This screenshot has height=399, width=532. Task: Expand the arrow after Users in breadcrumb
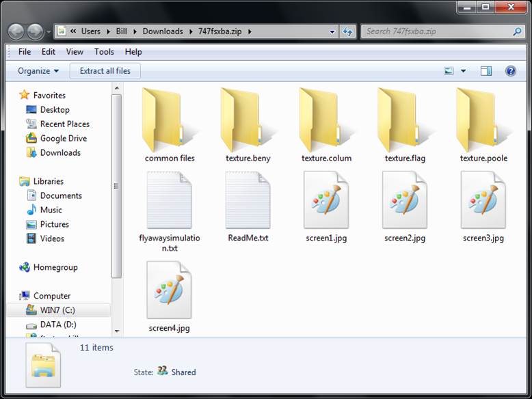coord(108,31)
